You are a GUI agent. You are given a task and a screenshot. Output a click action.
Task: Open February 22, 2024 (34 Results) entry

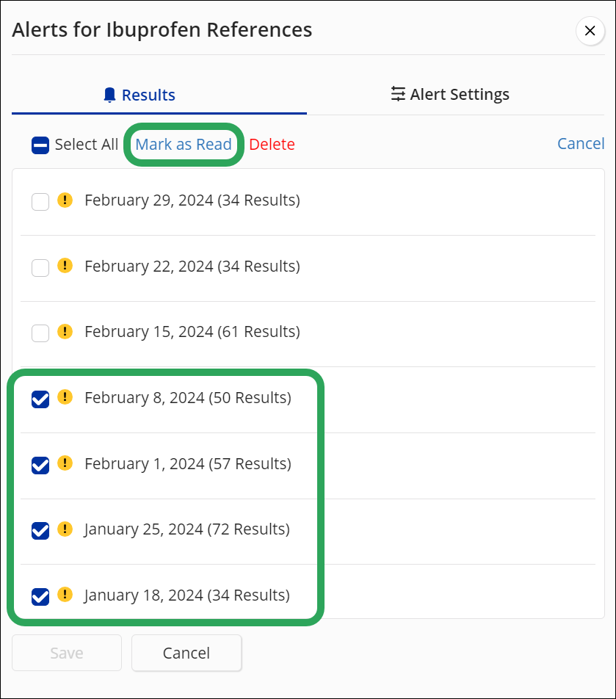[192, 266]
